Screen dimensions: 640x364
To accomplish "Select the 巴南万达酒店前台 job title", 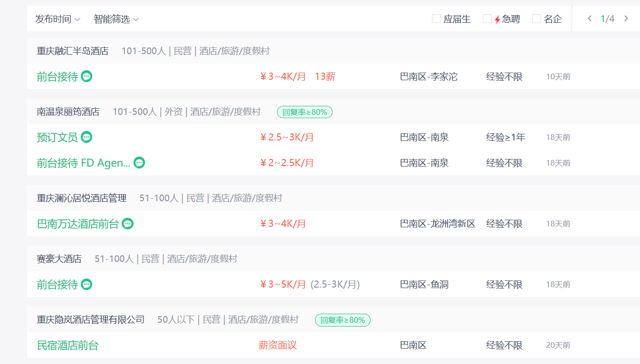I will [x=78, y=224].
